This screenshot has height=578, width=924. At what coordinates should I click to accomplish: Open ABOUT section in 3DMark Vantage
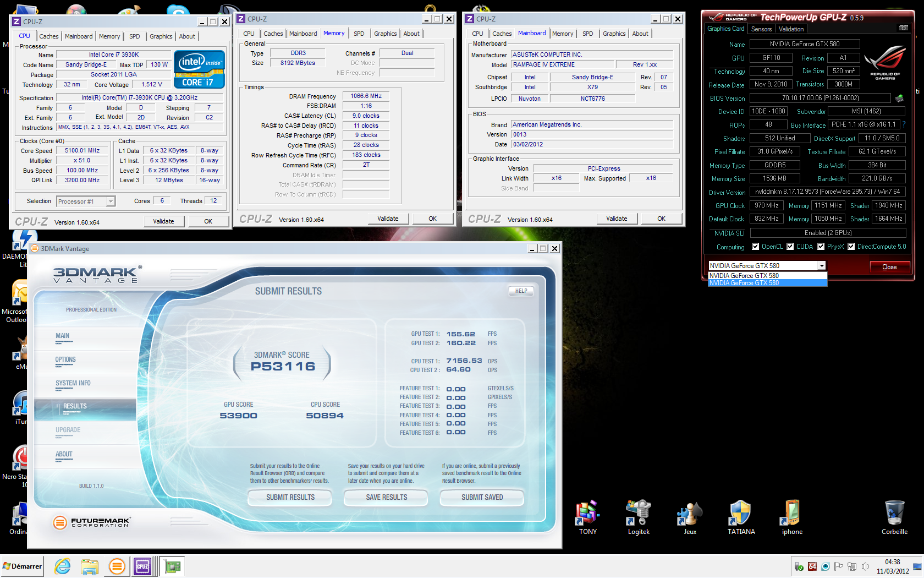[x=64, y=455]
